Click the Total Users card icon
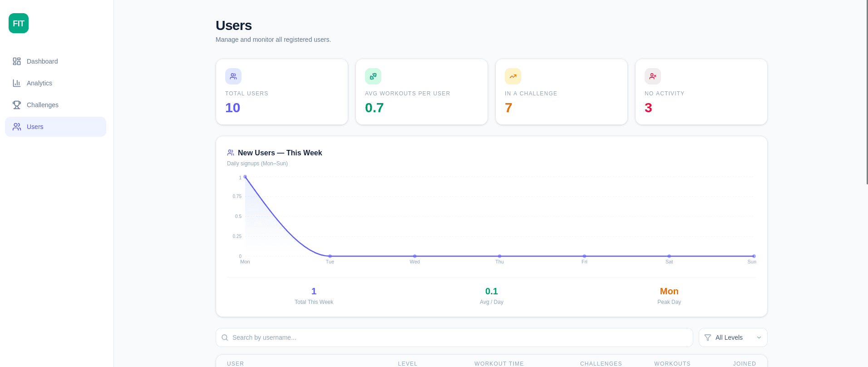Image resolution: width=868 pixels, height=367 pixels. (233, 76)
